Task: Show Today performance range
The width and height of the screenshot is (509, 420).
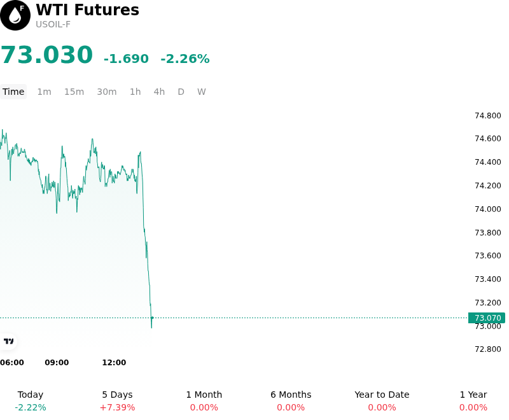Action: pos(30,401)
